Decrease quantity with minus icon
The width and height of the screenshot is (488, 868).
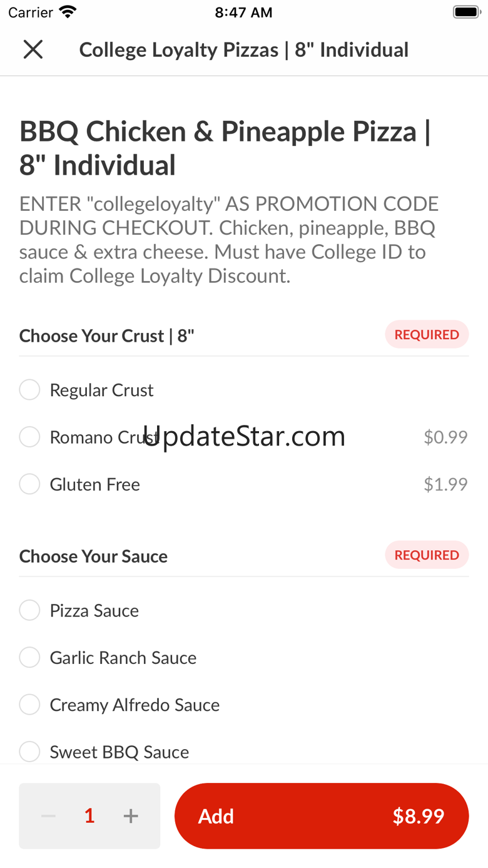point(49,816)
